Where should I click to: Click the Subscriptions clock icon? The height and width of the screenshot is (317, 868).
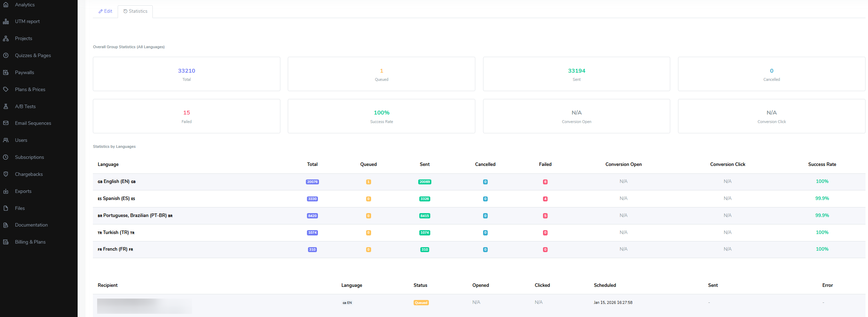(x=6, y=157)
